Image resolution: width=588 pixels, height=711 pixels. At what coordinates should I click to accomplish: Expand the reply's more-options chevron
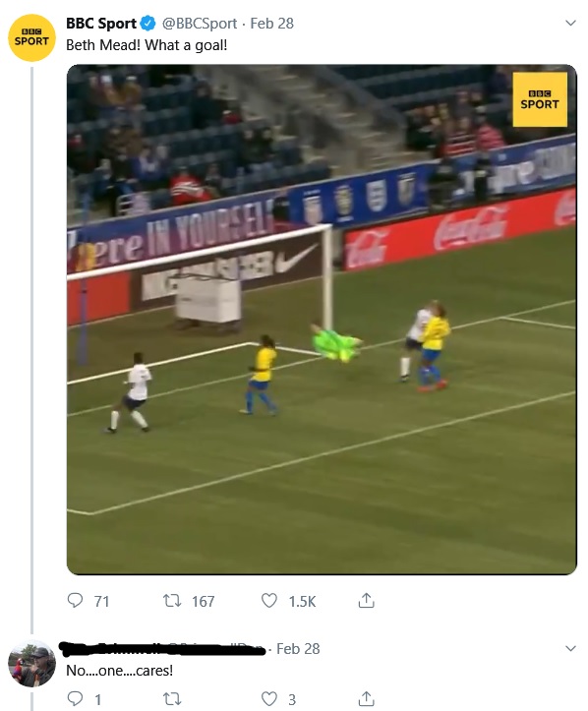(570, 648)
